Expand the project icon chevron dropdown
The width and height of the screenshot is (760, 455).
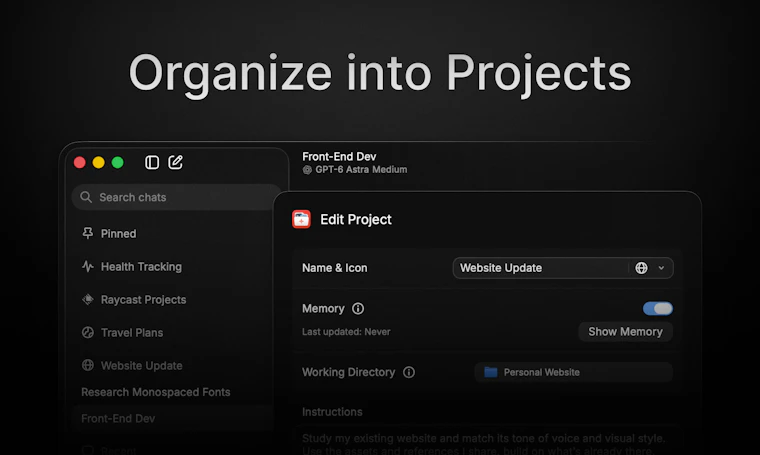click(x=661, y=268)
